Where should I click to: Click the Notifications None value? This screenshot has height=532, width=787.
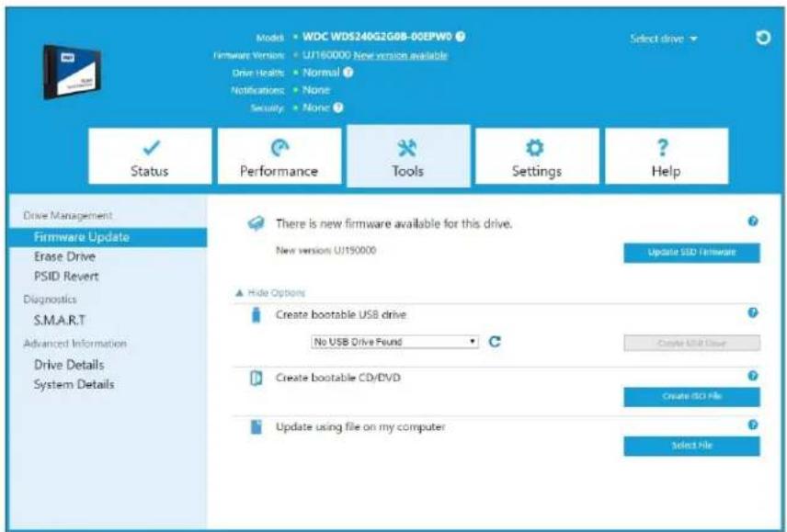tap(316, 90)
